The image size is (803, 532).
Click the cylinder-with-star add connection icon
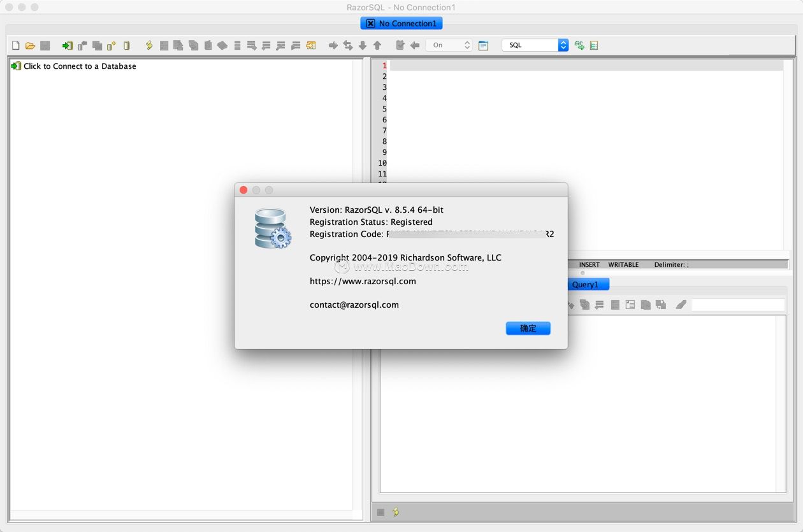point(112,45)
